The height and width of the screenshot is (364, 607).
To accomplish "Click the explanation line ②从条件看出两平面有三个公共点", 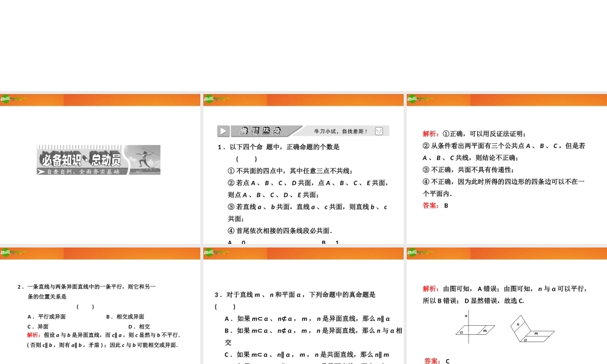I will (x=504, y=152).
